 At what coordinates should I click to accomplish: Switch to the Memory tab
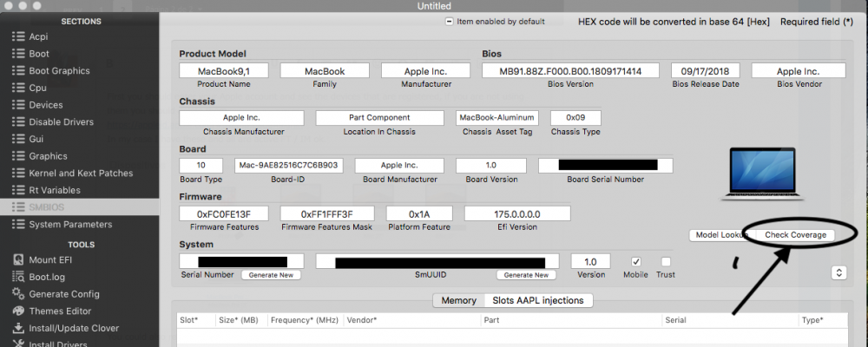(458, 300)
